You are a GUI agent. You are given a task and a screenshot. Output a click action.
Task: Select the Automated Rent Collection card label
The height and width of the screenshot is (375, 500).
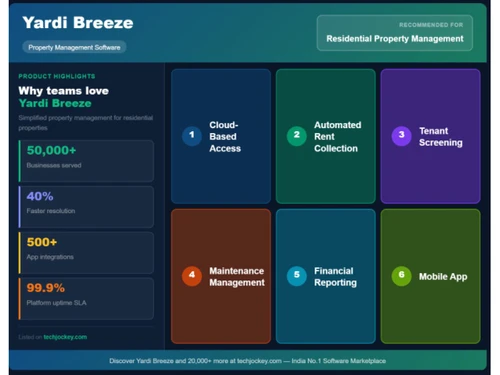click(x=337, y=137)
